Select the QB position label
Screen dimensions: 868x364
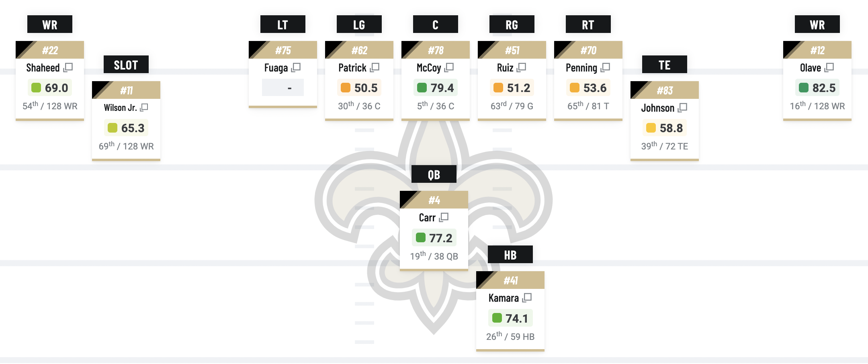click(x=434, y=174)
